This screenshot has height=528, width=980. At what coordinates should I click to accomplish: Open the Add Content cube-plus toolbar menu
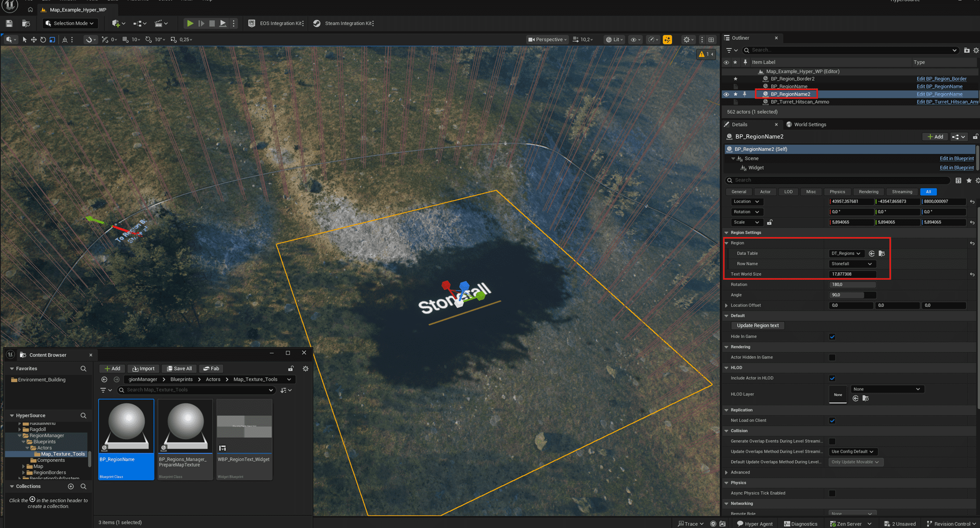(118, 23)
